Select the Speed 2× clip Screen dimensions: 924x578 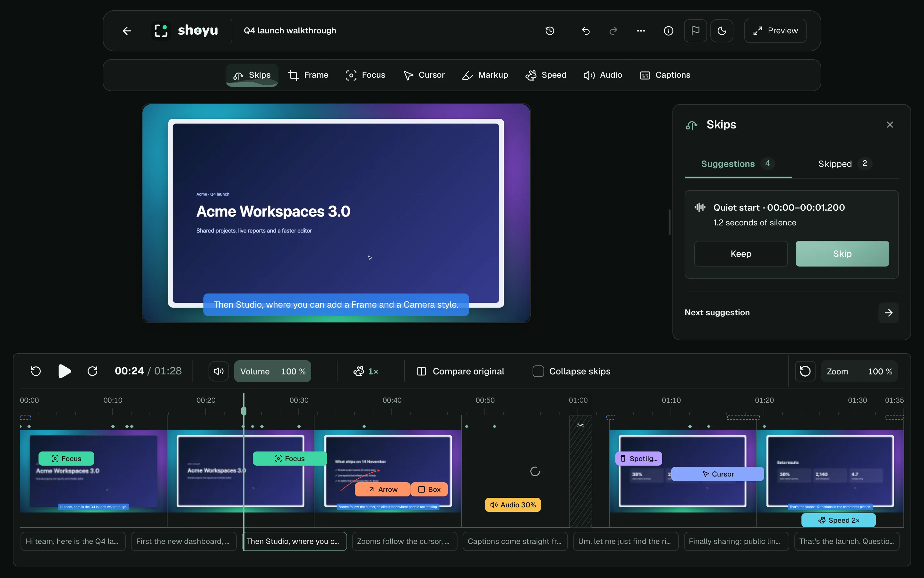[x=838, y=520]
